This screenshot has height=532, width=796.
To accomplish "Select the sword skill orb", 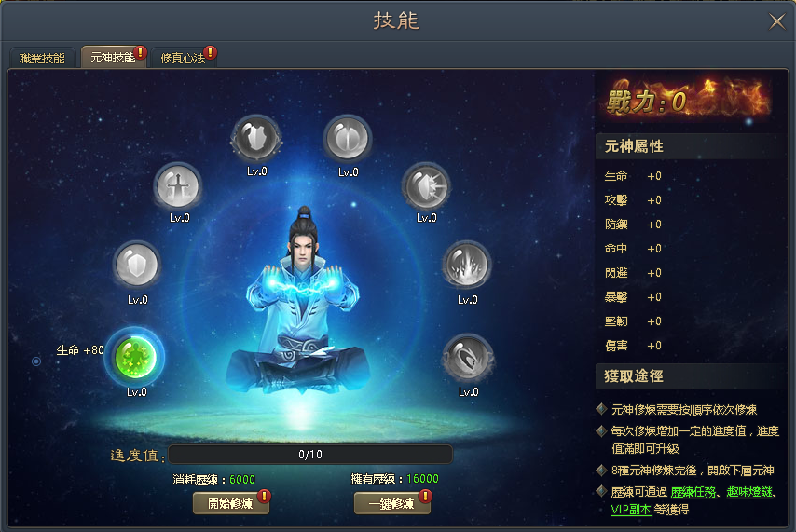I will pyautogui.click(x=178, y=187).
